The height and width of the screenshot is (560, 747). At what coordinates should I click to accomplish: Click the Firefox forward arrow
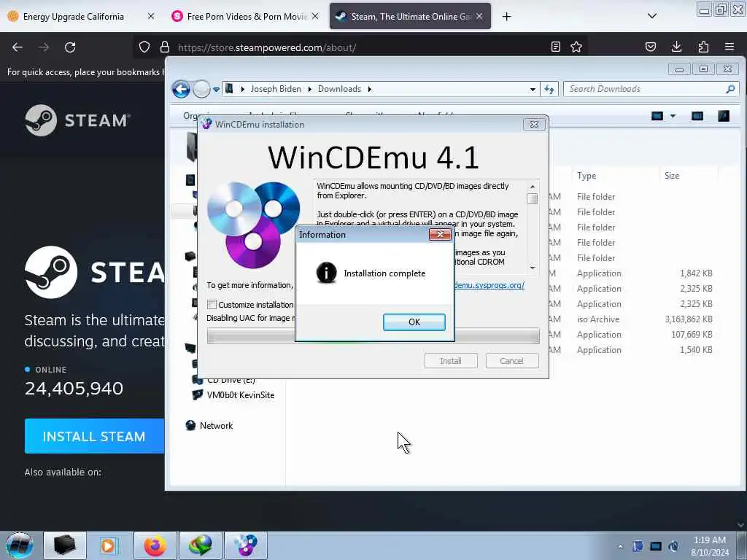click(44, 47)
